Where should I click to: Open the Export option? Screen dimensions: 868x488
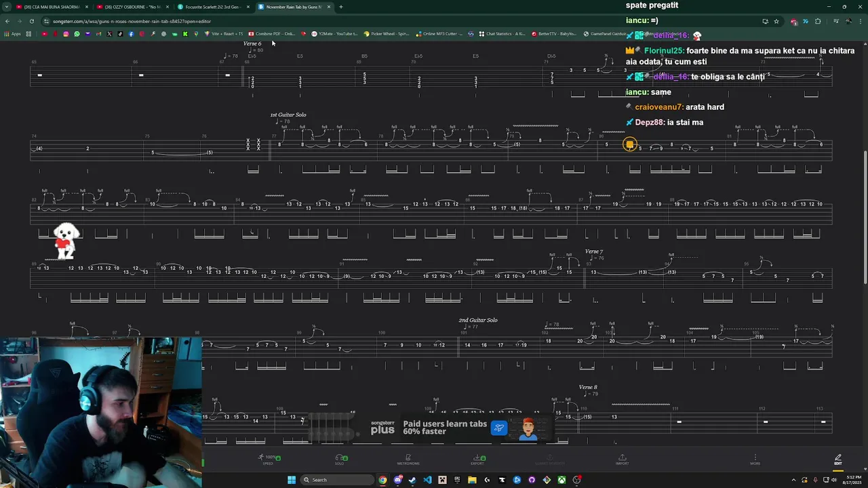[x=477, y=460]
